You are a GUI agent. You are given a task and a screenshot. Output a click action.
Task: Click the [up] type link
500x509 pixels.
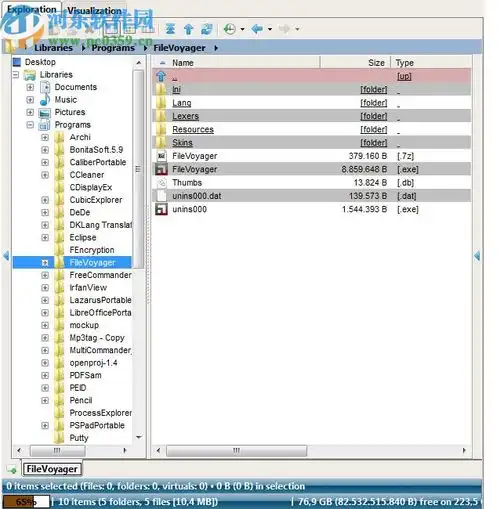(x=404, y=76)
